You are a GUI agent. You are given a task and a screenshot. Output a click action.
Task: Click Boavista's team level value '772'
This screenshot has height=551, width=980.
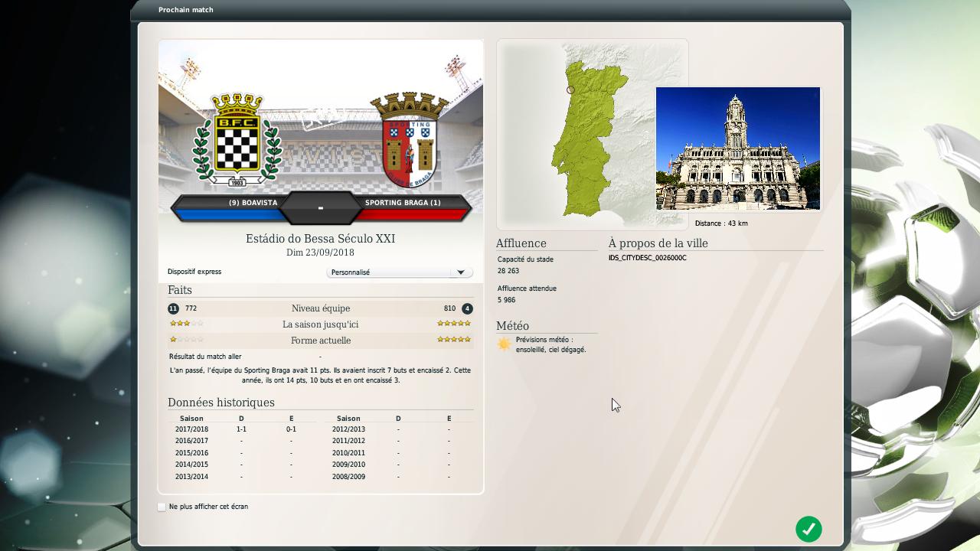tap(191, 308)
